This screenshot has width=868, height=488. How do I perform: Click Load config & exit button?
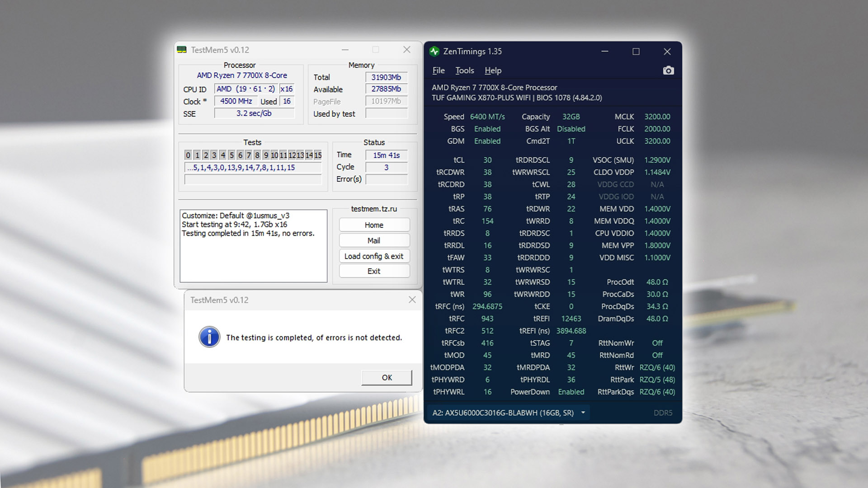click(x=374, y=256)
